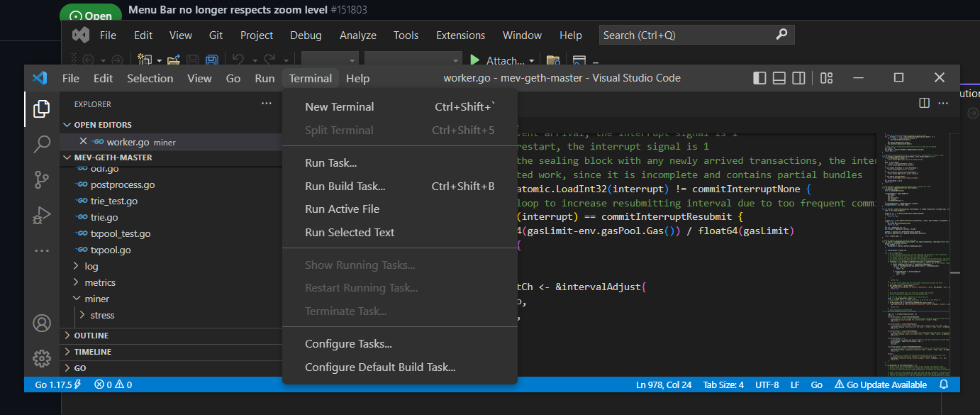Click the notifications bell in status bar
This screenshot has height=415, width=980.
click(944, 384)
